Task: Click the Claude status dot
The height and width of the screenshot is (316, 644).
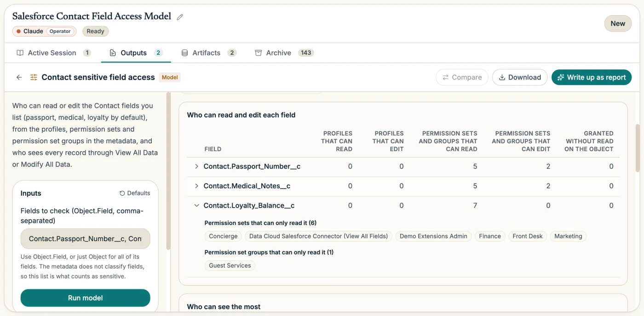Action: [18, 31]
